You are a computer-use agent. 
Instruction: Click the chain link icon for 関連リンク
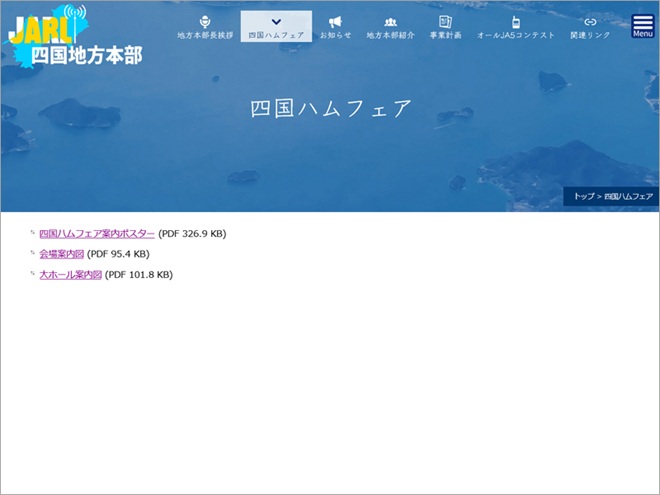[590, 21]
